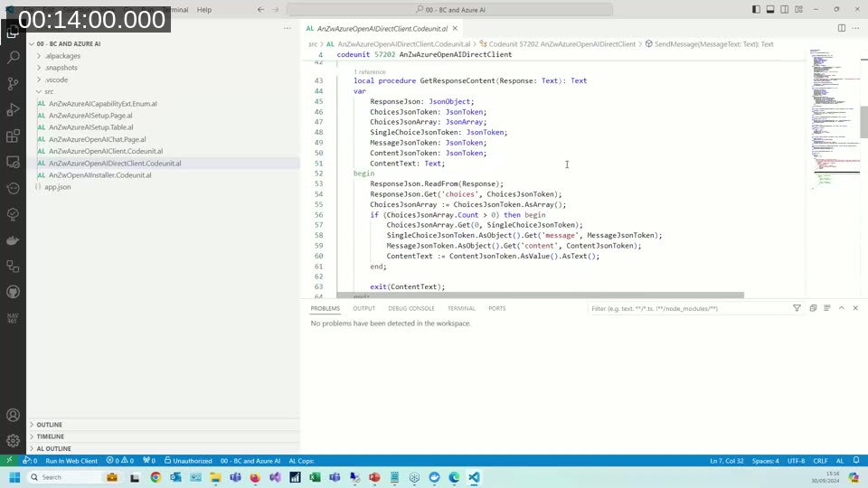Click the editor minimap

coord(833,119)
